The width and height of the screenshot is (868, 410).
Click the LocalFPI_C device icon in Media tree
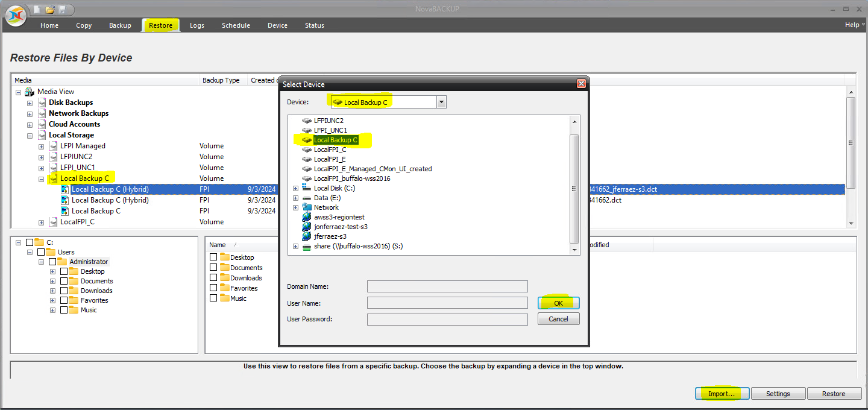53,222
